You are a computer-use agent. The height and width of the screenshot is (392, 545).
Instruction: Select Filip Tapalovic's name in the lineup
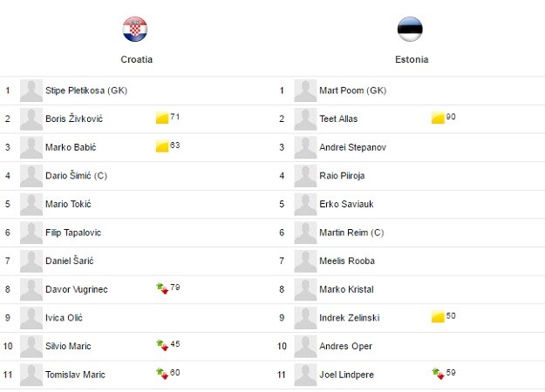coord(73,233)
